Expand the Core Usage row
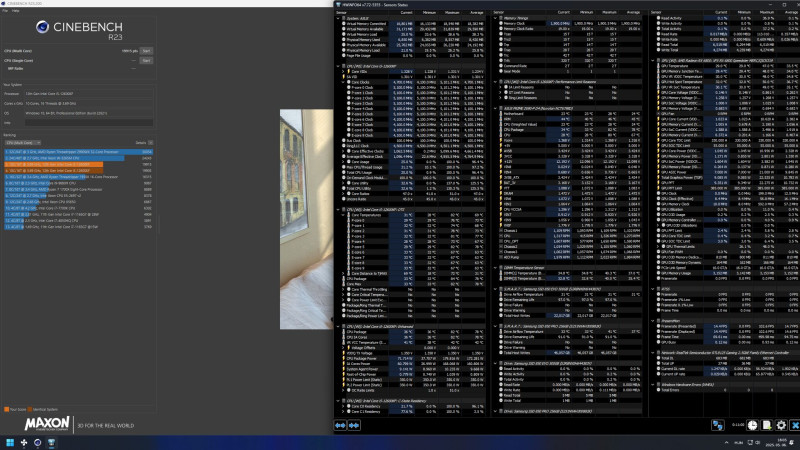The image size is (800, 450). (343, 162)
